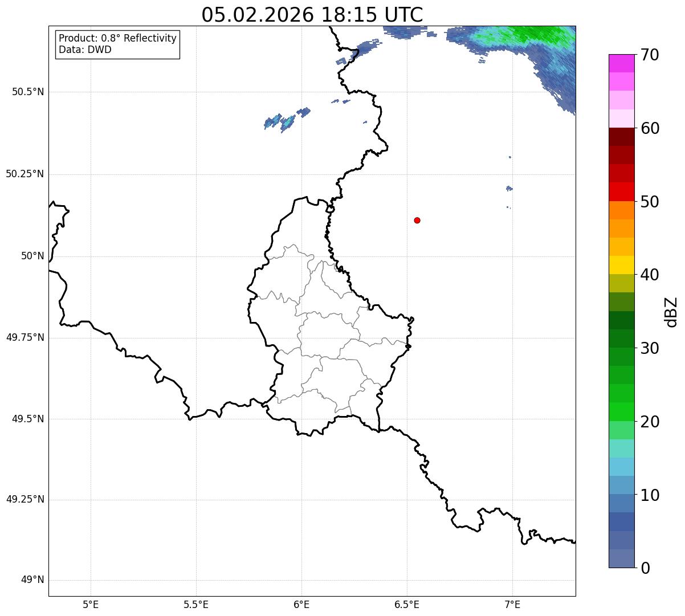Click the 5.5°E longitude label
The width and height of the screenshot is (685, 616).
pos(196,605)
